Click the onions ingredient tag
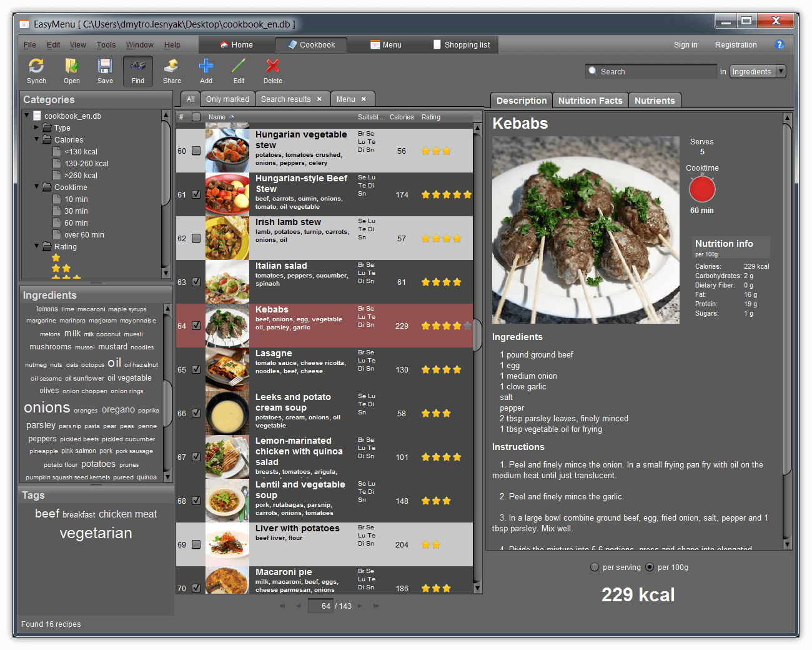Screen dimensions: 812x650 coord(47,407)
